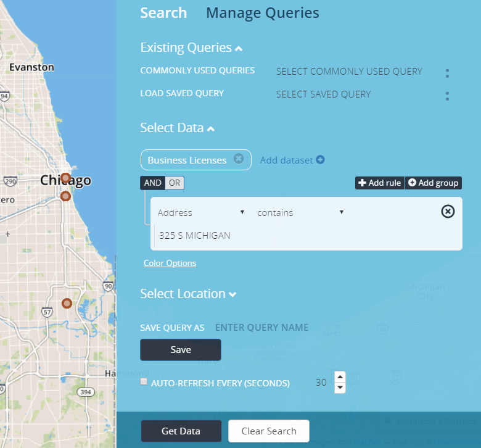The height and width of the screenshot is (448, 481).
Task: Decrease the auto-refresh seconds with down arrow
Action: tap(340, 388)
